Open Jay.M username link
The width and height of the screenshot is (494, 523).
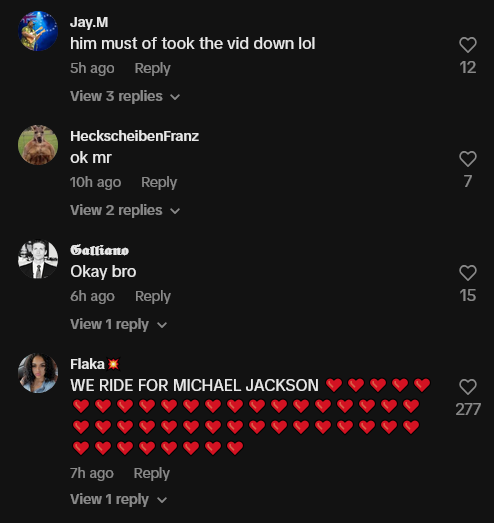(x=89, y=23)
